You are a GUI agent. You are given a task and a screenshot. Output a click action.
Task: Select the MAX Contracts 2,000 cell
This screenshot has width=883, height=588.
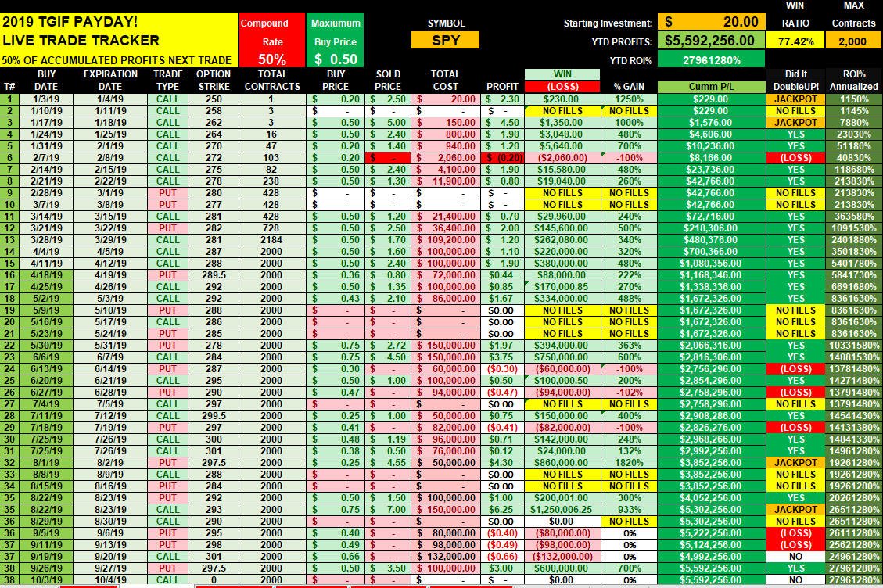(852, 41)
